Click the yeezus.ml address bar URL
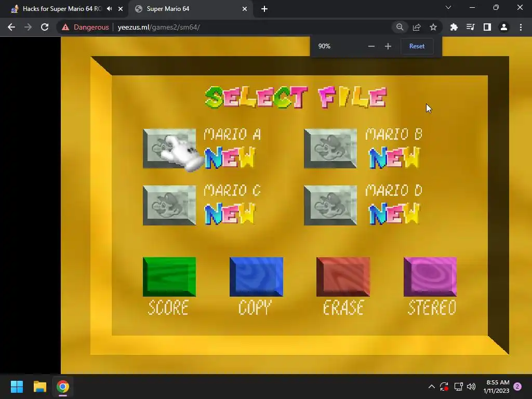Image resolution: width=532 pixels, height=399 pixels. (158, 27)
